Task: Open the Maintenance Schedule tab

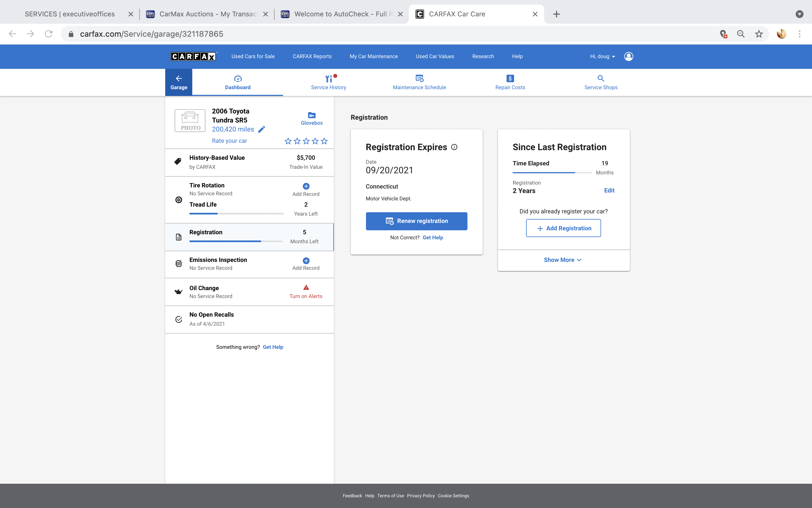Action: [420, 82]
